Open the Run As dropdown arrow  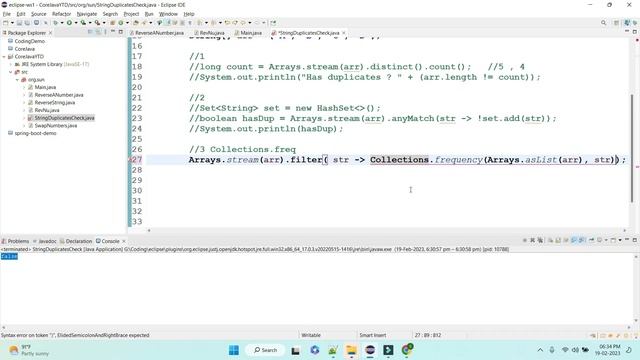tap(76, 23)
